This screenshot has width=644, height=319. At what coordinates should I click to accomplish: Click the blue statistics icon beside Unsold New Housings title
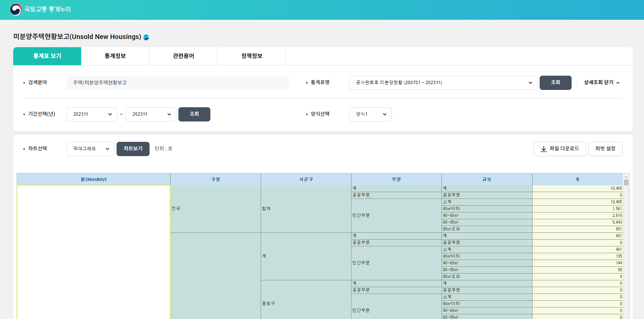146,37
